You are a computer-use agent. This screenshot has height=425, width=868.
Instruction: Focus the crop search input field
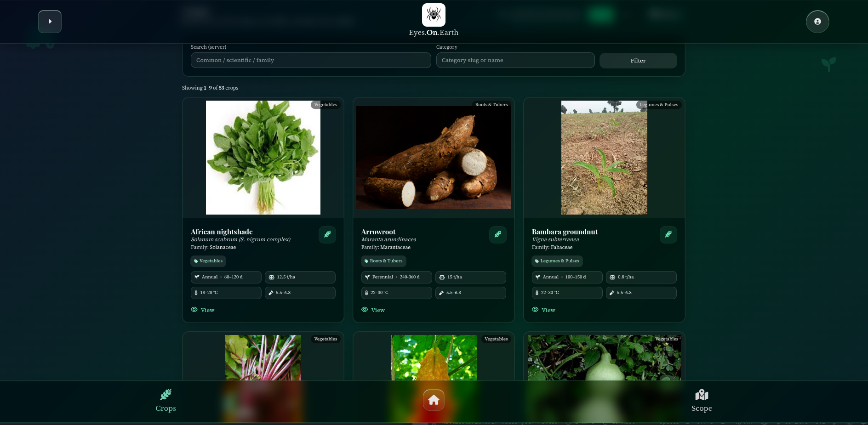point(310,60)
